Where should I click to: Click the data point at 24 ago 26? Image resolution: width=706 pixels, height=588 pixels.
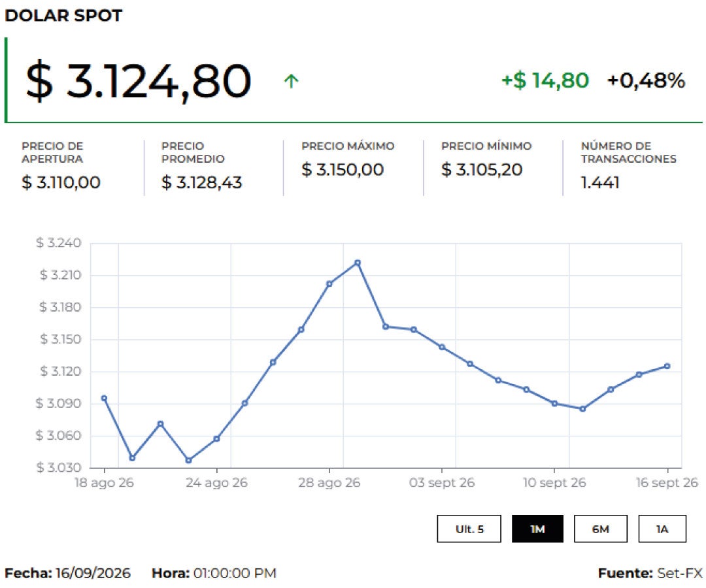216,438
